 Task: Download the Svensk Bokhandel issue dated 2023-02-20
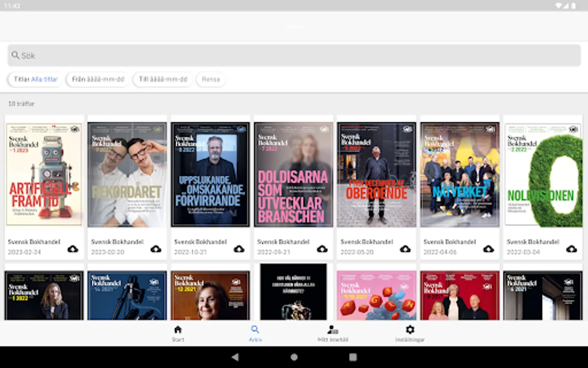156,249
